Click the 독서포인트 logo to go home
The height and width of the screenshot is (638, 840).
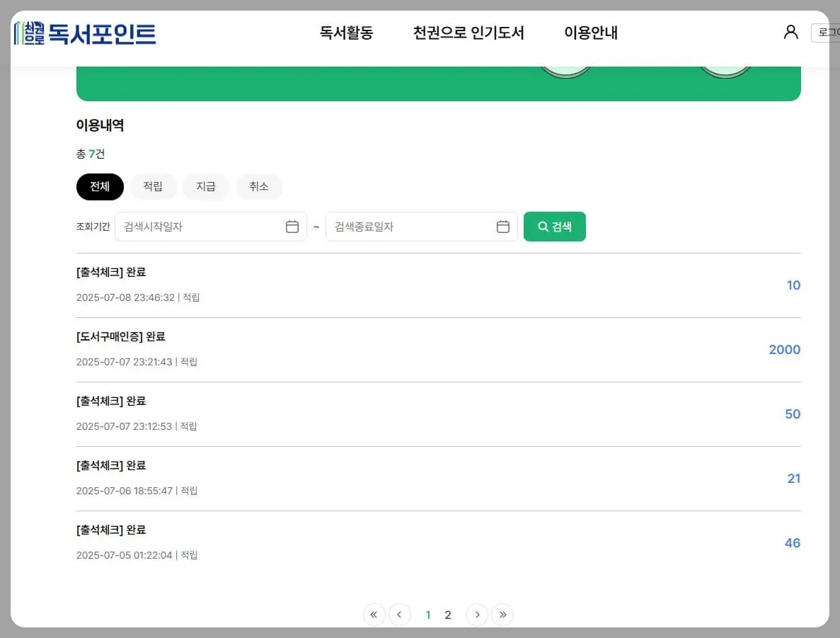[85, 33]
